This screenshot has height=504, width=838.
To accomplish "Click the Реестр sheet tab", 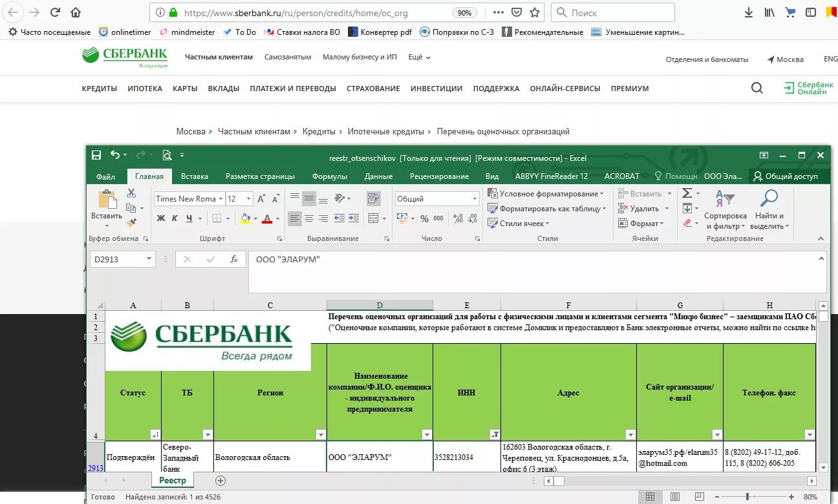I will pyautogui.click(x=172, y=480).
